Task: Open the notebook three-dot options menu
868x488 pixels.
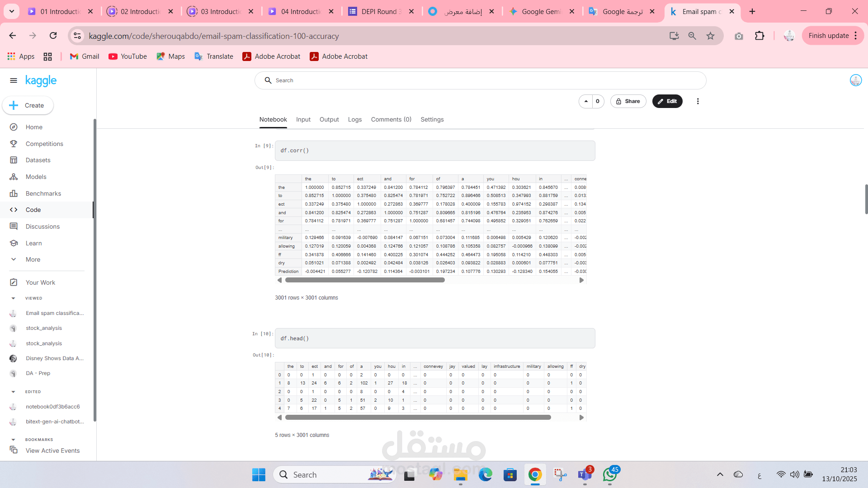Action: click(698, 101)
